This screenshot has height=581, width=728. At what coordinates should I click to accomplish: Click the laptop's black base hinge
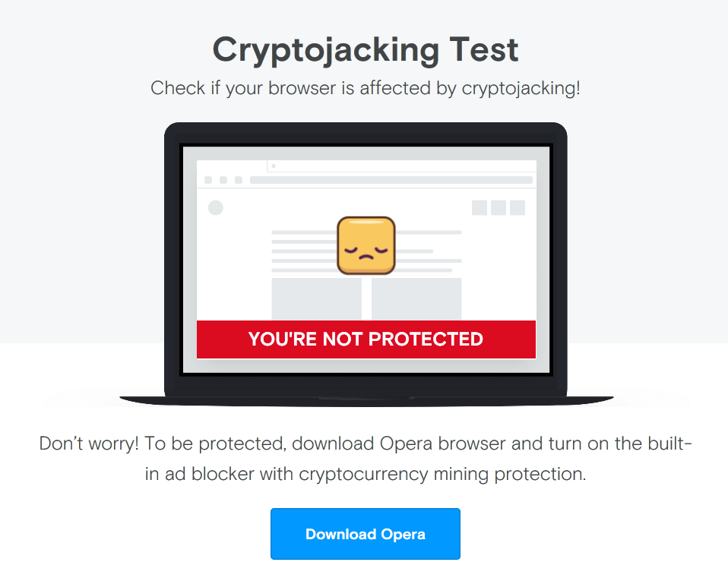coord(366,398)
